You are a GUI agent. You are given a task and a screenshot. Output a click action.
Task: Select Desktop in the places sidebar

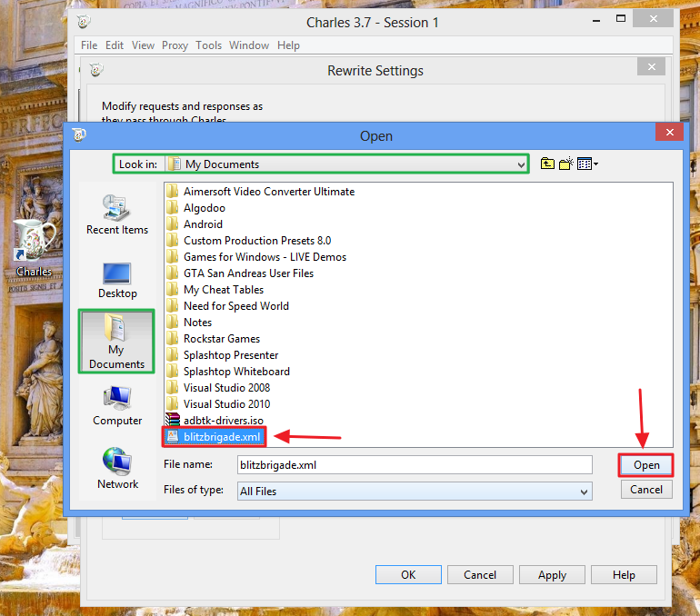coord(117,280)
